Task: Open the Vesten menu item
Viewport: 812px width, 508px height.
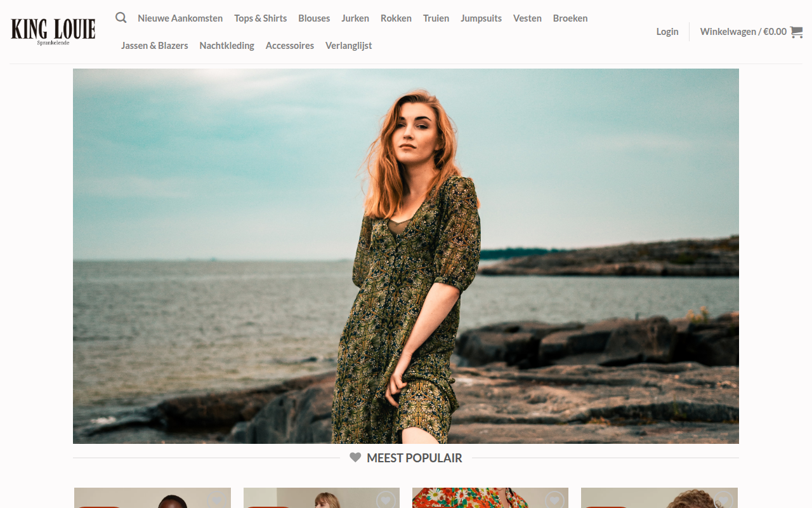Action: pyautogui.click(x=527, y=18)
